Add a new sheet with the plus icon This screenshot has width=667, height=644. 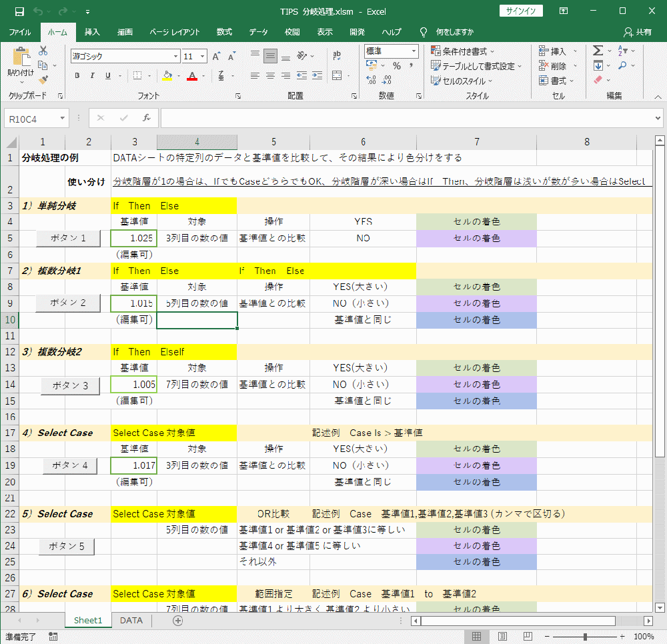pyautogui.click(x=178, y=621)
